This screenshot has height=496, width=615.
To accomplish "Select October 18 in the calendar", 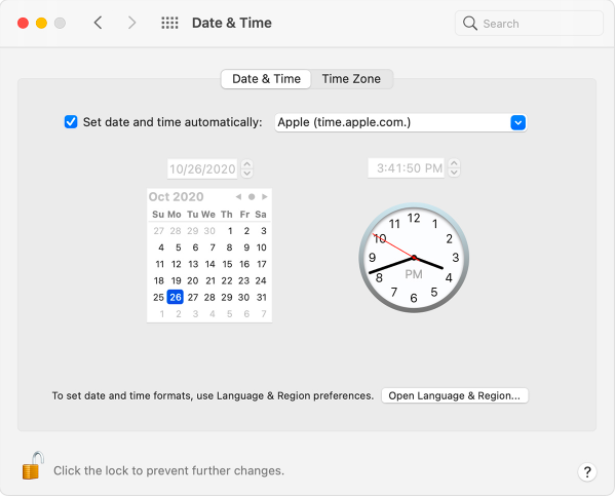I will click(x=159, y=281).
